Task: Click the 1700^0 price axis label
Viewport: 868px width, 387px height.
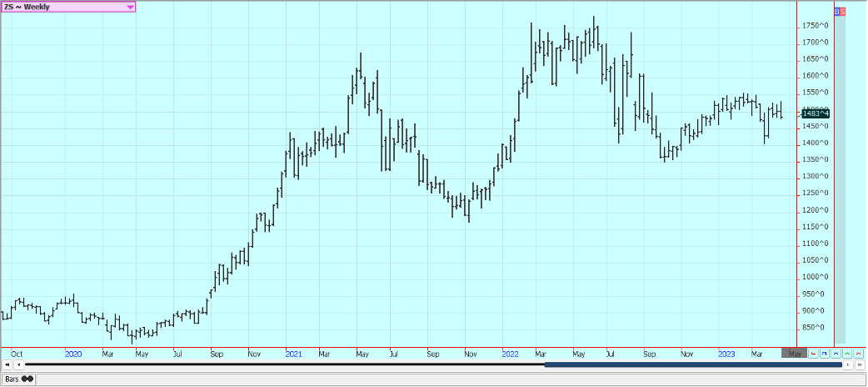Action: (x=816, y=43)
